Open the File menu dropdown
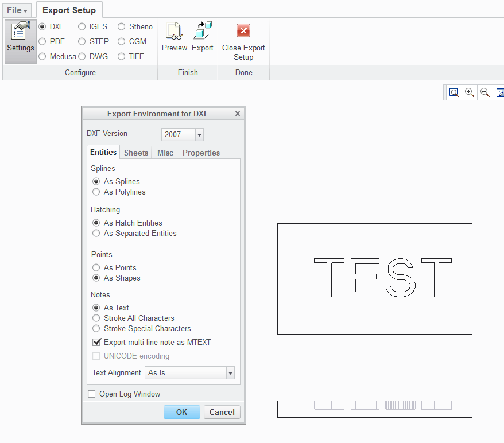 coord(17,10)
